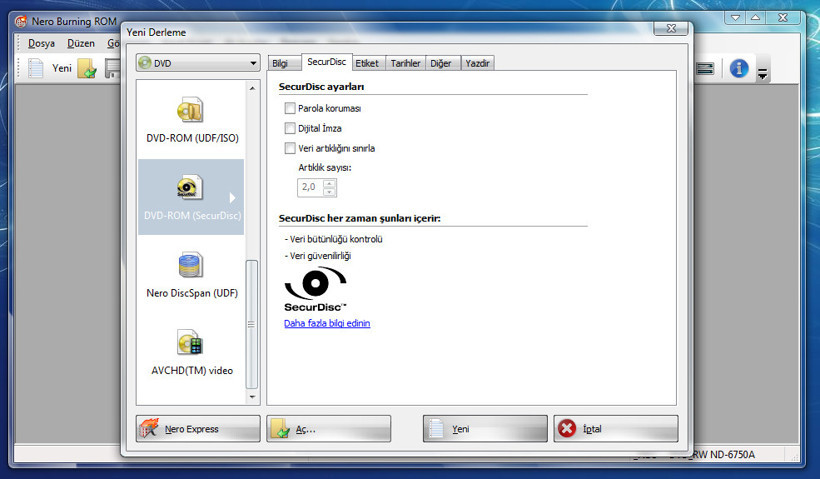Toggle Veri artıklığını sınırla checkbox
The height and width of the screenshot is (479, 820).
290,148
